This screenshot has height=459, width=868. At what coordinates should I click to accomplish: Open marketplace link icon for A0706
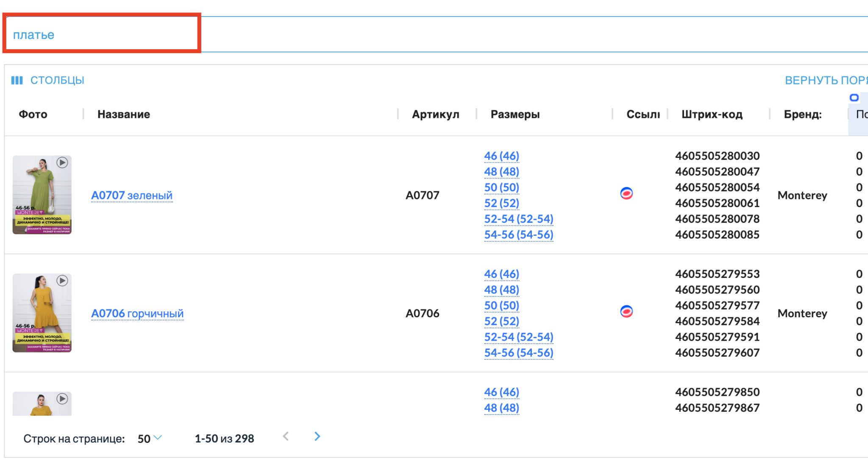tap(626, 311)
